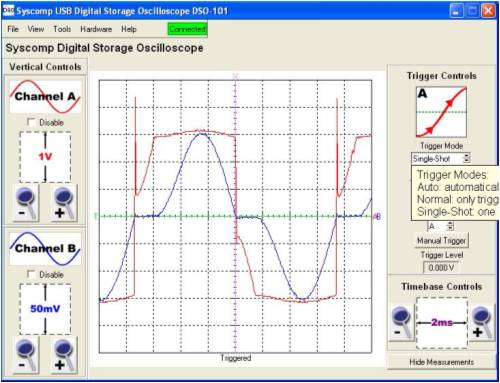This screenshot has height=383, width=500.
Task: Zoom out Channel A vertical scale
Action: pos(27,203)
